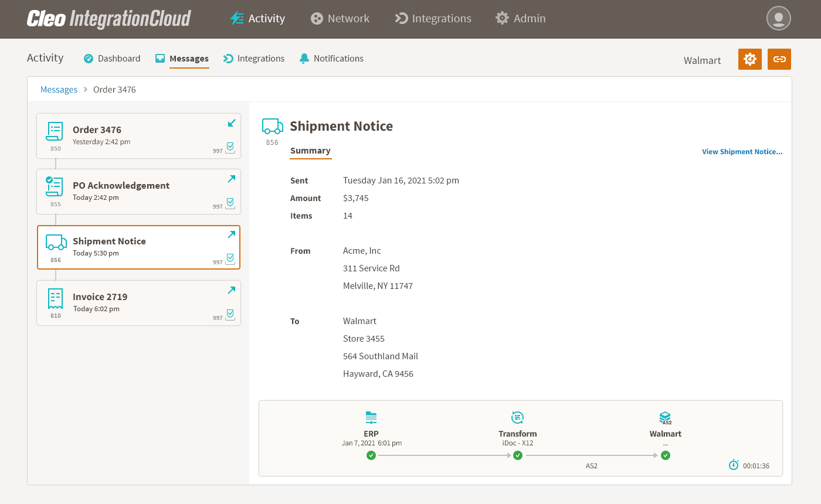Click the green check under Walmart
Image resolution: width=821 pixels, height=504 pixels.
666,455
